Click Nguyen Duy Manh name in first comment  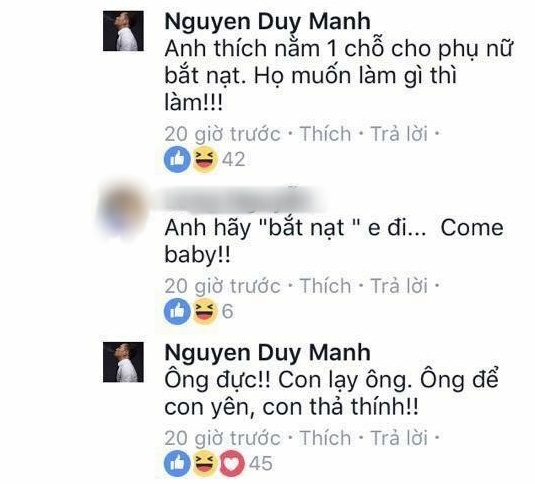click(268, 21)
